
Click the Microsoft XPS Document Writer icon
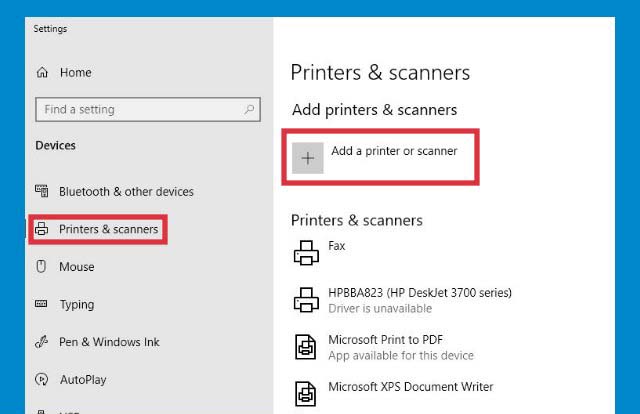(x=306, y=394)
